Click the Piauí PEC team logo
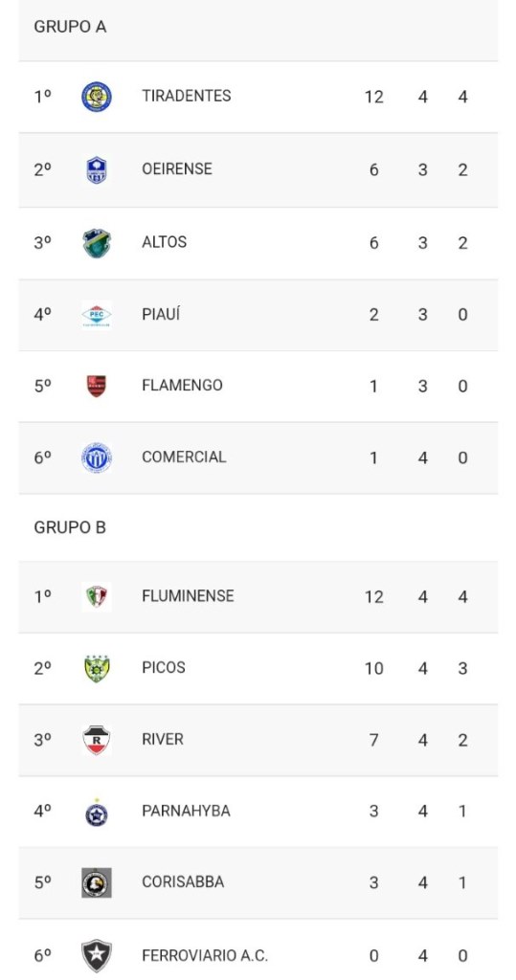Viewport: 516px width, 980px height. [x=97, y=314]
